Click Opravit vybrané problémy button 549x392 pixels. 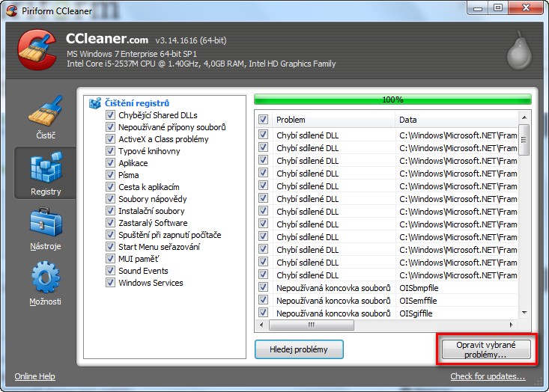coord(486,349)
